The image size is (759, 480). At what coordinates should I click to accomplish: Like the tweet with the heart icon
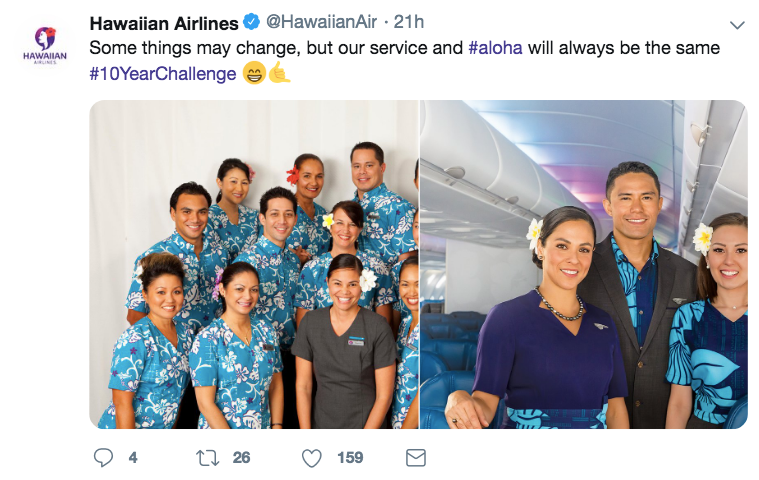(312, 458)
